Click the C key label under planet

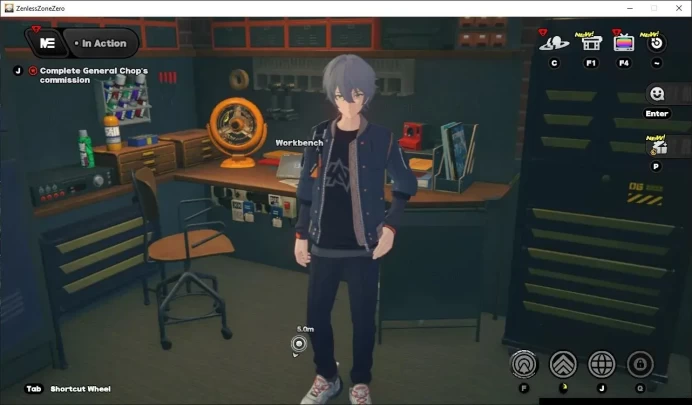point(554,64)
